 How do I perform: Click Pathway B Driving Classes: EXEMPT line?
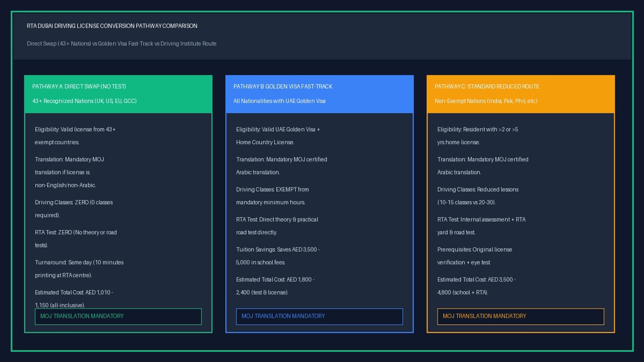pyautogui.click(x=273, y=196)
